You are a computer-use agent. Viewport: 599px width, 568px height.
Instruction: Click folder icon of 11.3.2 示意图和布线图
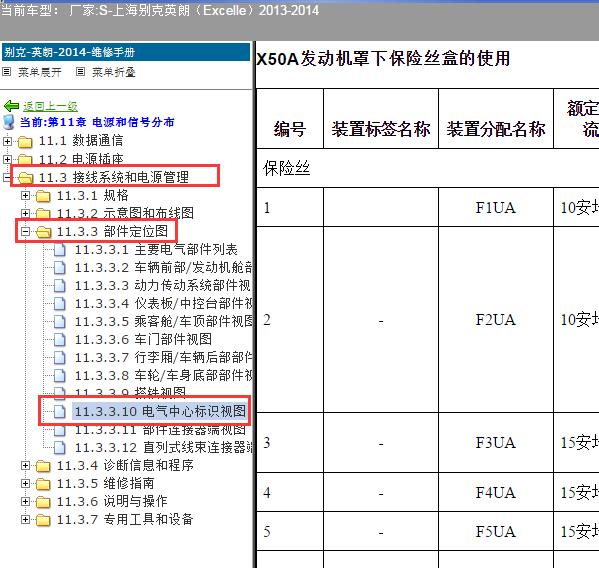[43, 214]
